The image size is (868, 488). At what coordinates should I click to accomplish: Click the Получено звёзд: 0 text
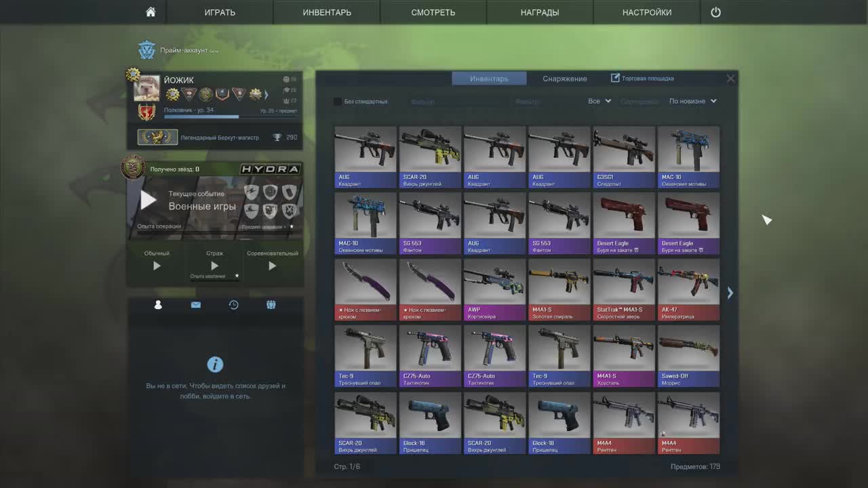pos(175,169)
